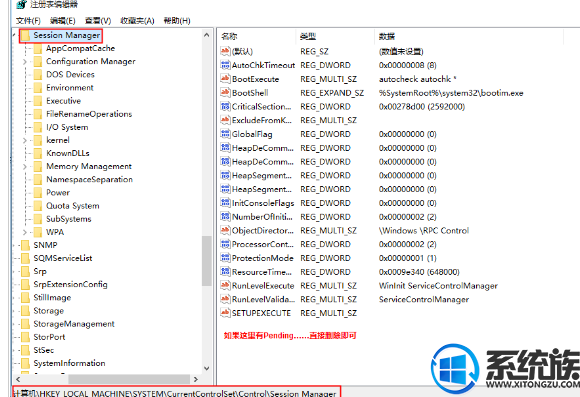Click the DOS Devices folder icon

tap(38, 75)
